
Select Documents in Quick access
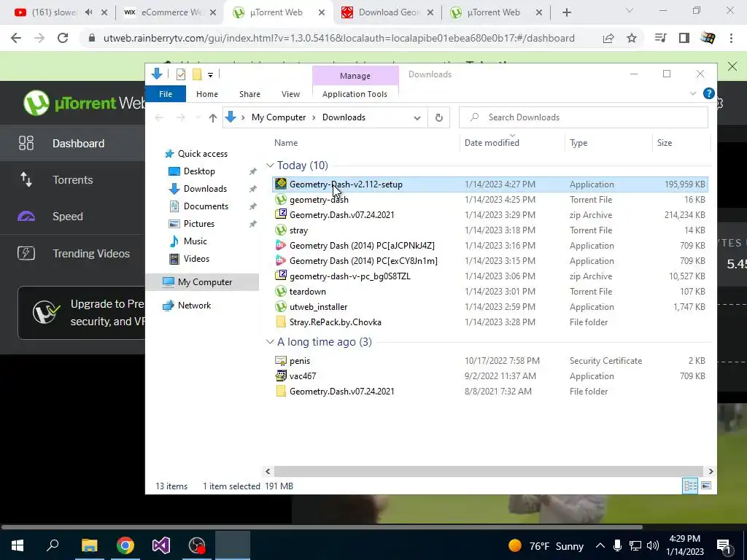(x=206, y=206)
